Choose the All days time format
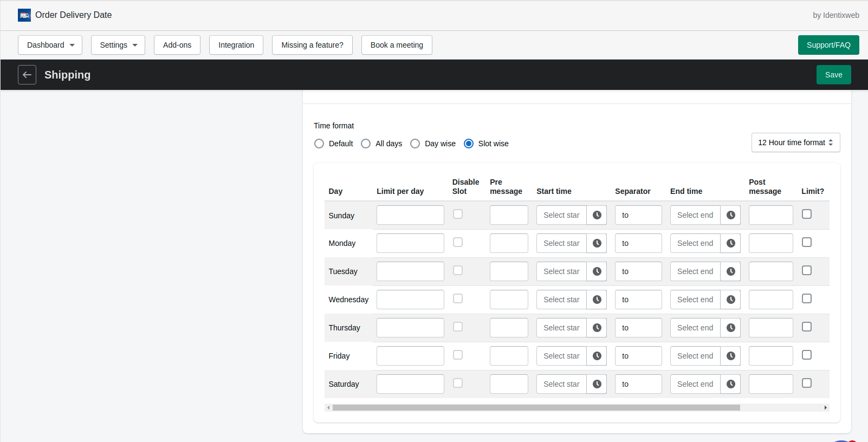 (366, 144)
